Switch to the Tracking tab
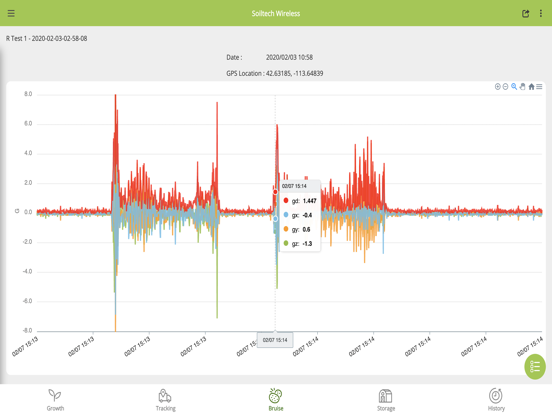This screenshot has width=552, height=414. (165, 400)
